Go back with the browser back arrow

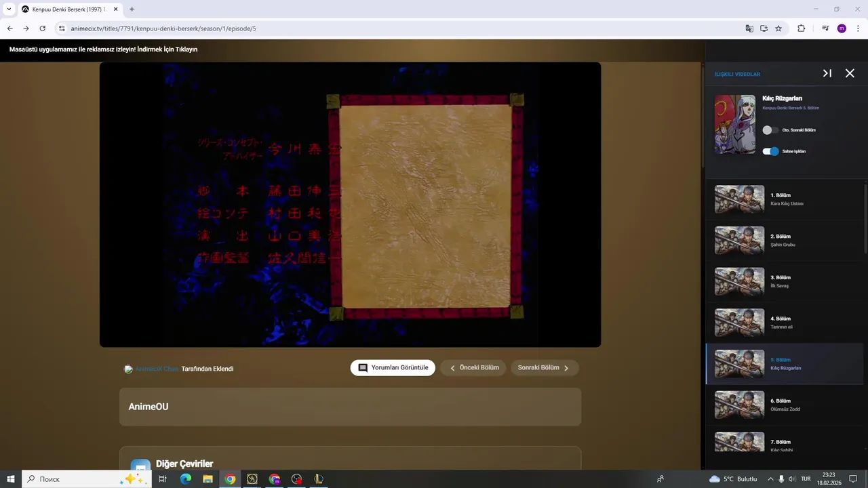(x=10, y=28)
